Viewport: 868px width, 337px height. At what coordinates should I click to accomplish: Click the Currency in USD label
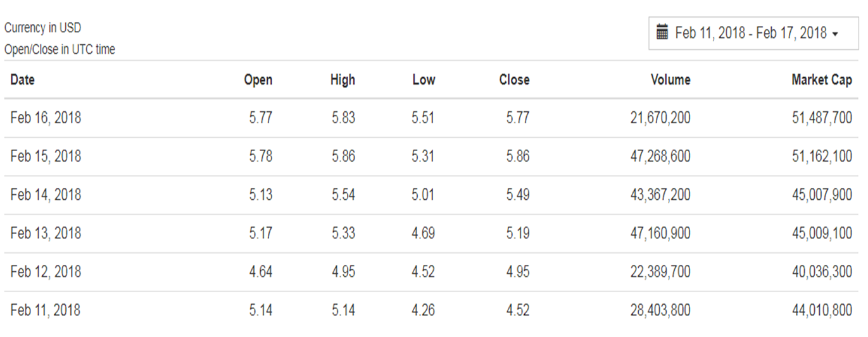point(42,28)
